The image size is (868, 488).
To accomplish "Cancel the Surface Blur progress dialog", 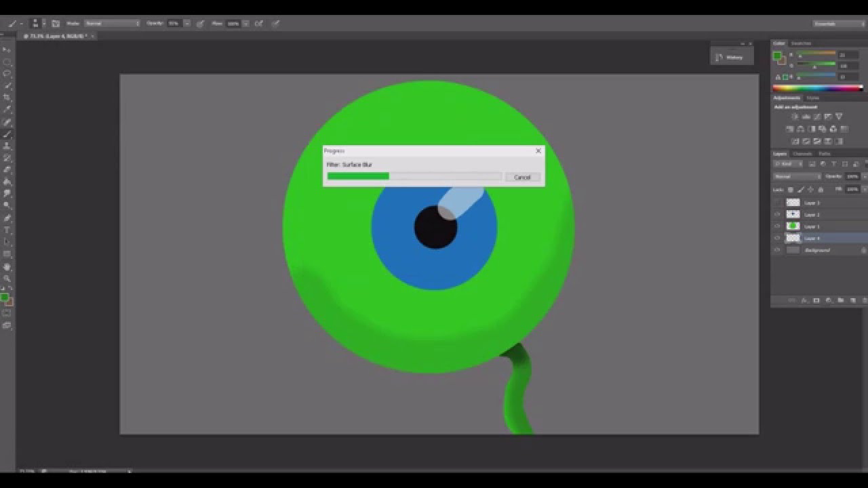I will (x=522, y=176).
